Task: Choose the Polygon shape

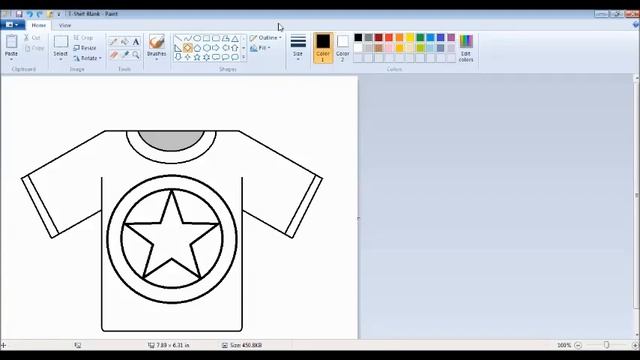Action: 225,38
